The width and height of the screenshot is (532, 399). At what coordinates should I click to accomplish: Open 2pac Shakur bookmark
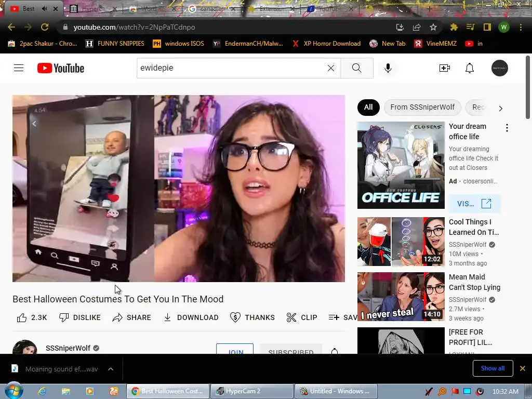tap(43, 44)
